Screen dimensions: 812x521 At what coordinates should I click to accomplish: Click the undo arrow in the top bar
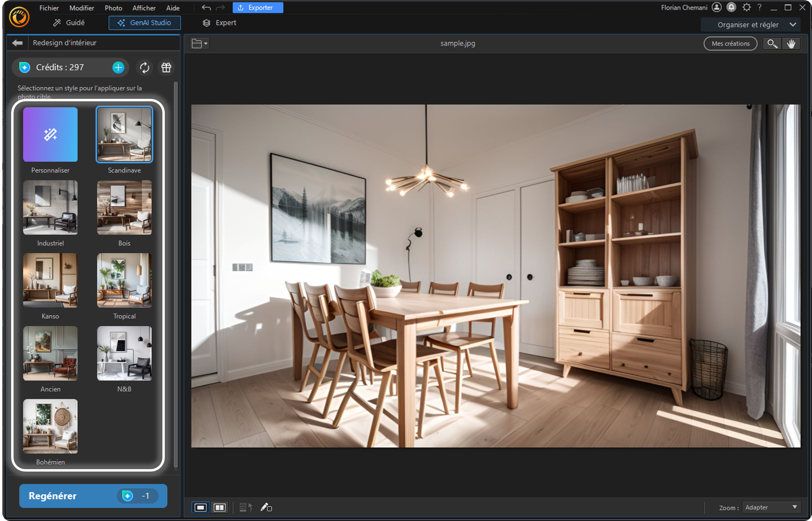206,7
